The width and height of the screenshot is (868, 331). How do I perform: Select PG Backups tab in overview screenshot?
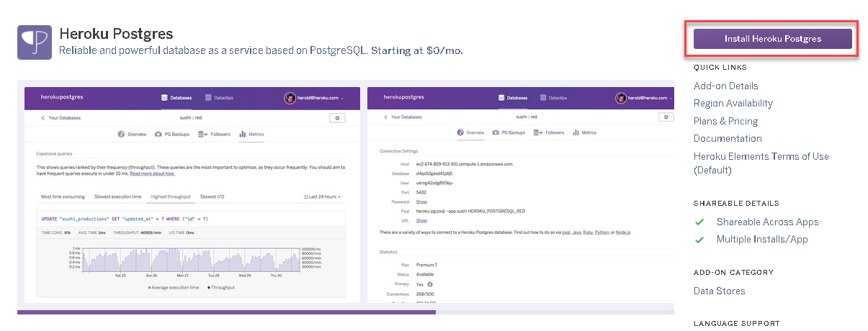(509, 132)
